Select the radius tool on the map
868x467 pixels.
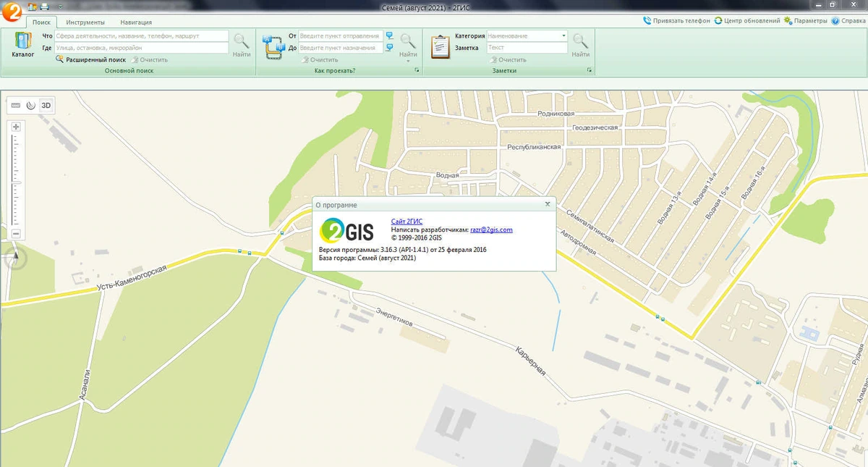click(x=30, y=106)
